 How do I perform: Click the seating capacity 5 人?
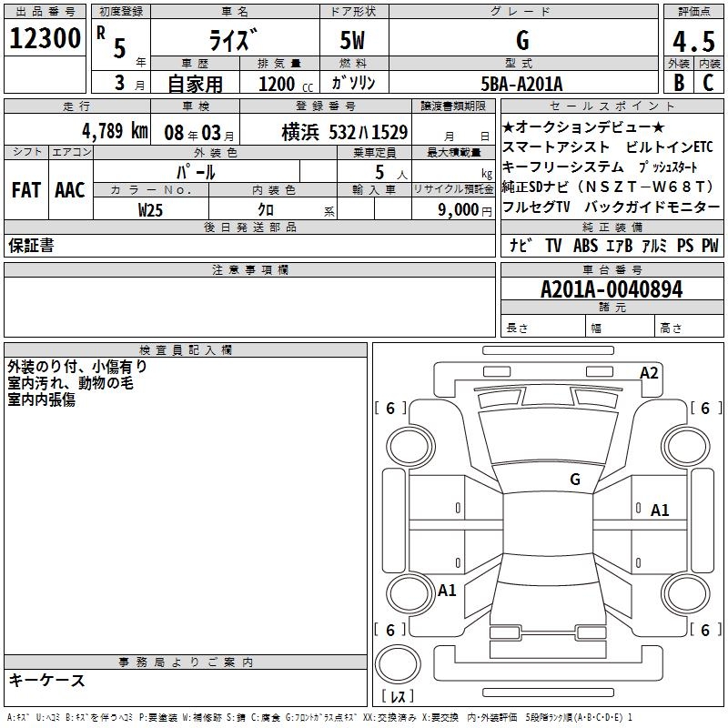coord(391,172)
